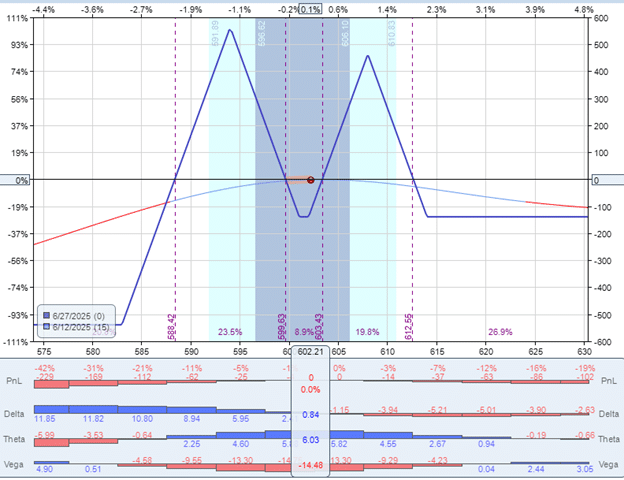Select the Delta row label on the left
The height and width of the screenshot is (480, 624).
(16, 413)
